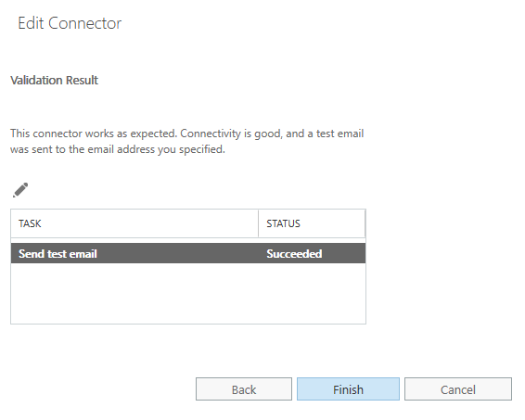Click the pencil edit icon above the table

coord(20,190)
